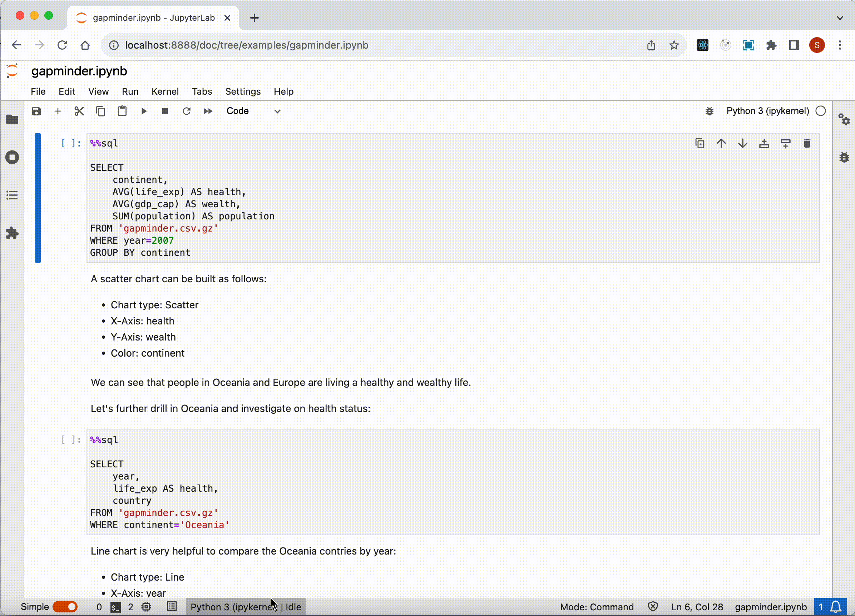Image resolution: width=855 pixels, height=616 pixels.
Task: Duplicate the active cell
Action: click(700, 144)
